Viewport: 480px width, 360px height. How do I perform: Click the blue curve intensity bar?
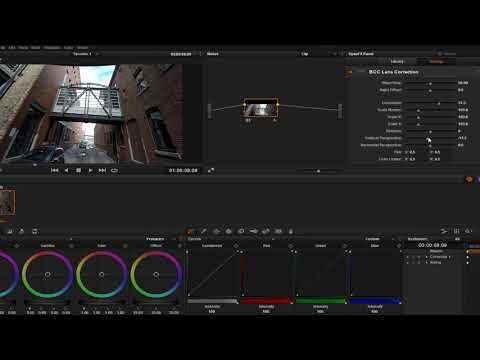pos(375,301)
